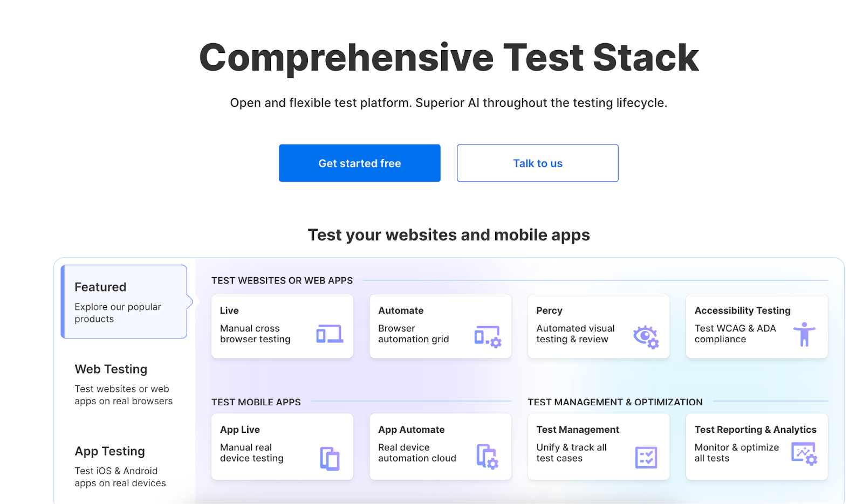Open the Web Testing section
This screenshot has width=863, height=504.
coord(123,384)
